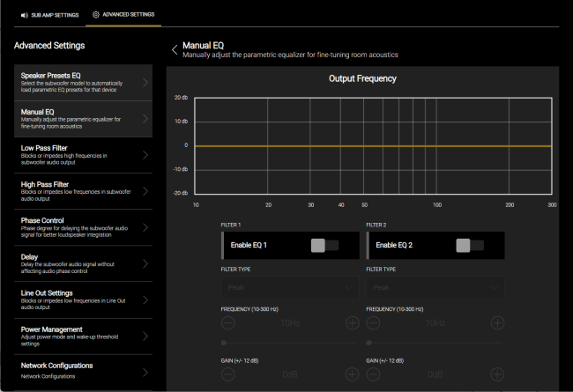Click Filter 1 0dB gain value

tap(290, 374)
